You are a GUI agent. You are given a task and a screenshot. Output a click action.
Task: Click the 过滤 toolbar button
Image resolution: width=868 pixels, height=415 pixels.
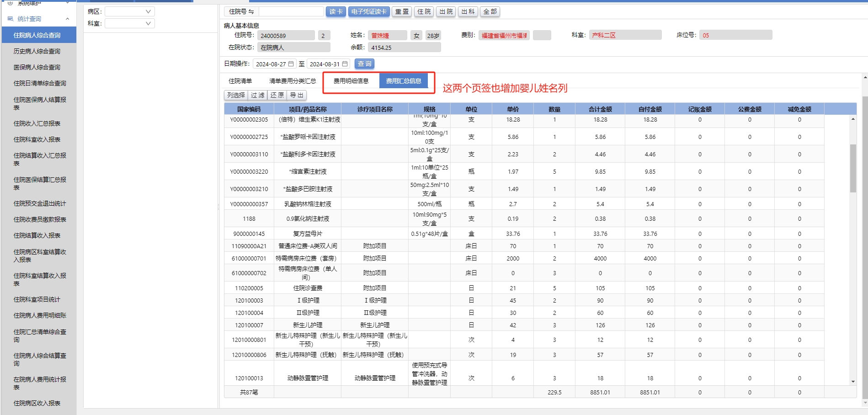(258, 95)
